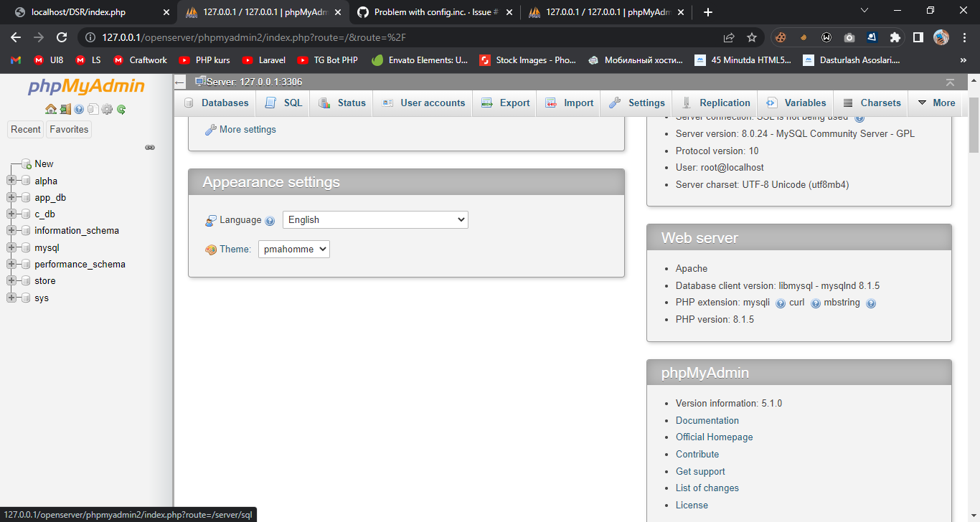Viewport: 980px width, 522px height.
Task: Click the collapse panel arrow left of Server
Action: click(180, 82)
